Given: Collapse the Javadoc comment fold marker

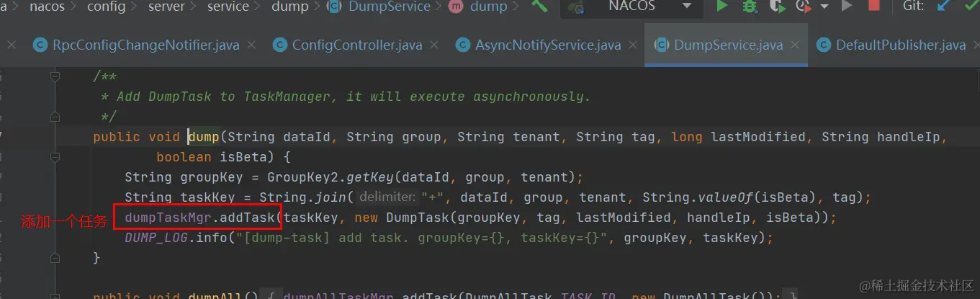Looking at the screenshot, I should 55,76.
